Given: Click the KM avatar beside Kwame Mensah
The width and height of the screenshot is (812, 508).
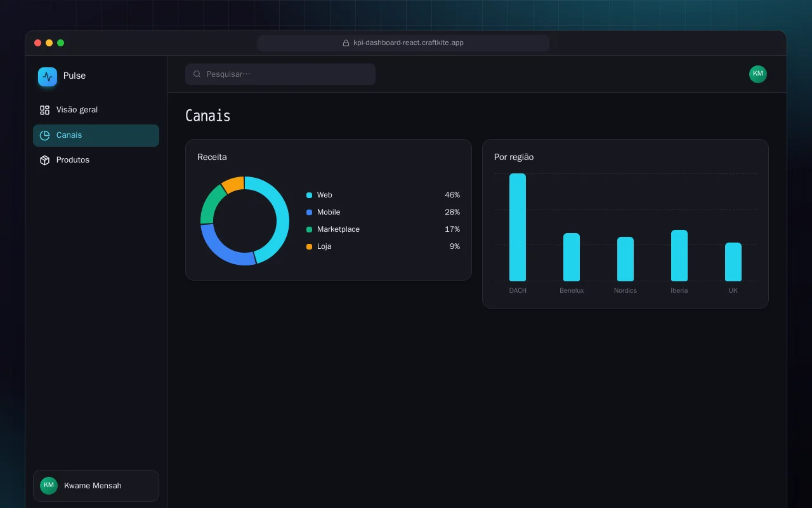Looking at the screenshot, I should click(49, 486).
